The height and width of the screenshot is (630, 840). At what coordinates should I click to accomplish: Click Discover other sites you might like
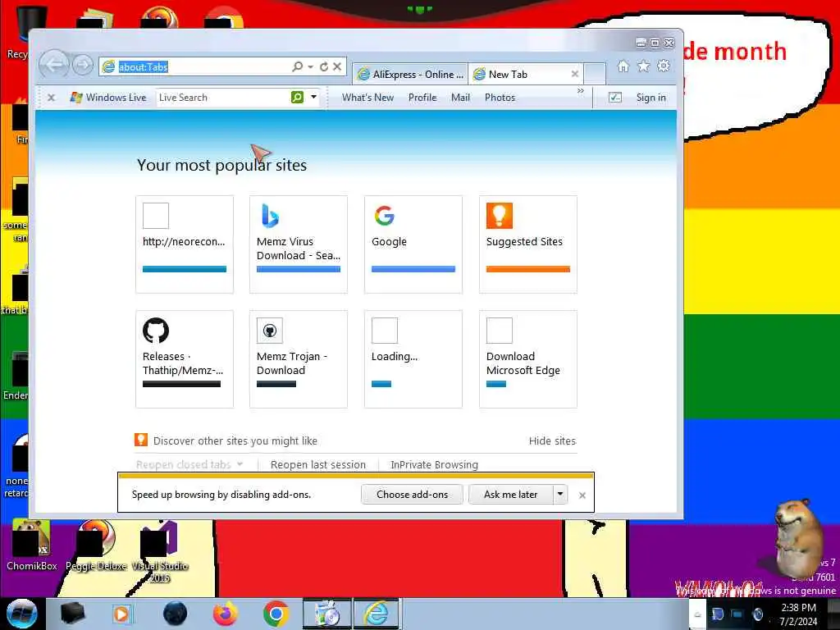click(x=235, y=441)
